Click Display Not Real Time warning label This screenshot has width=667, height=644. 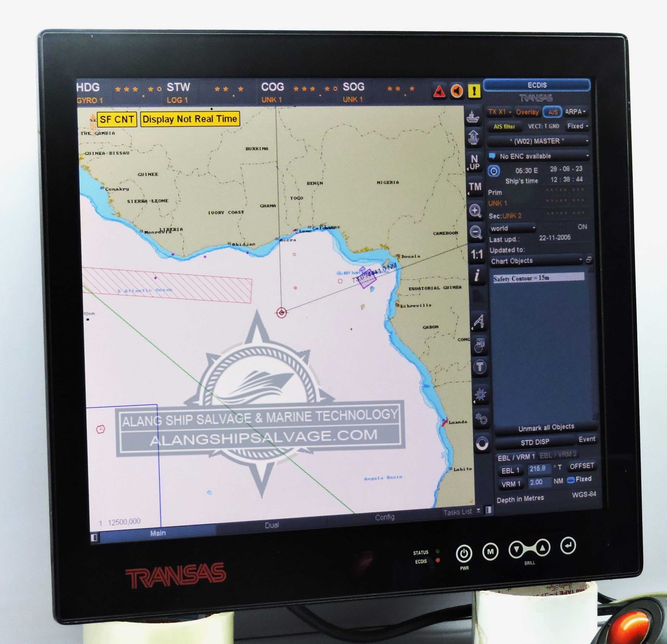pos(190,119)
